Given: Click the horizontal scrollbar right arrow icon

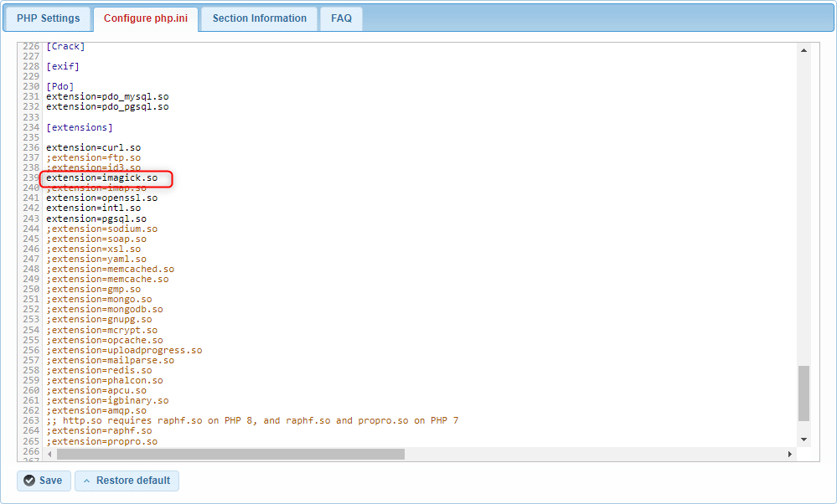Looking at the screenshot, I should click(x=789, y=453).
